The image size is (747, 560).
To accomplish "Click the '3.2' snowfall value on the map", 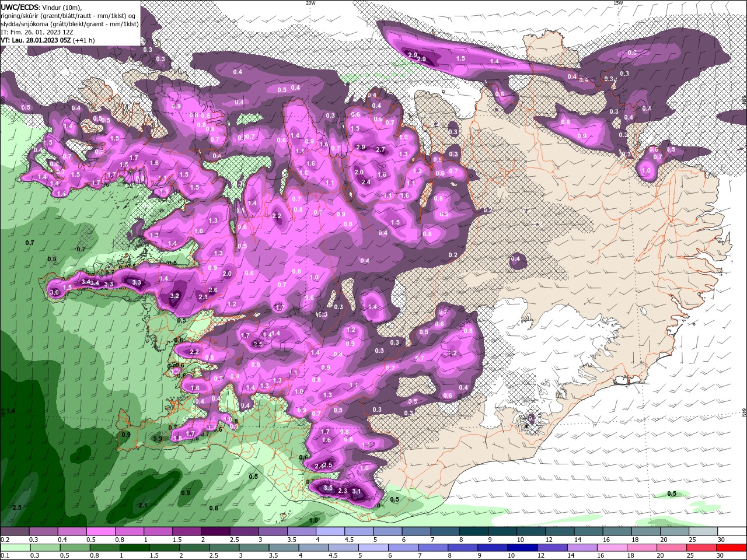I will click(174, 296).
